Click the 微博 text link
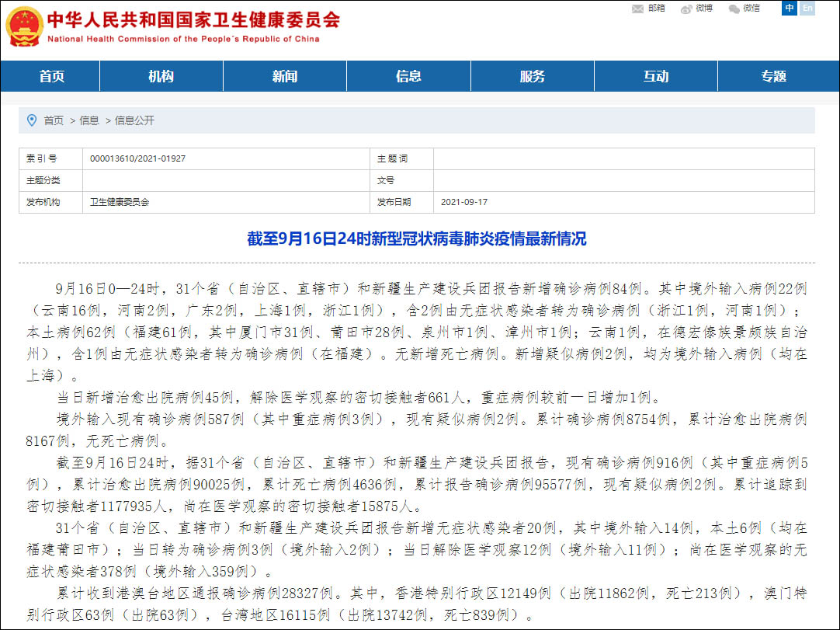This screenshot has height=630, width=840. (x=704, y=8)
